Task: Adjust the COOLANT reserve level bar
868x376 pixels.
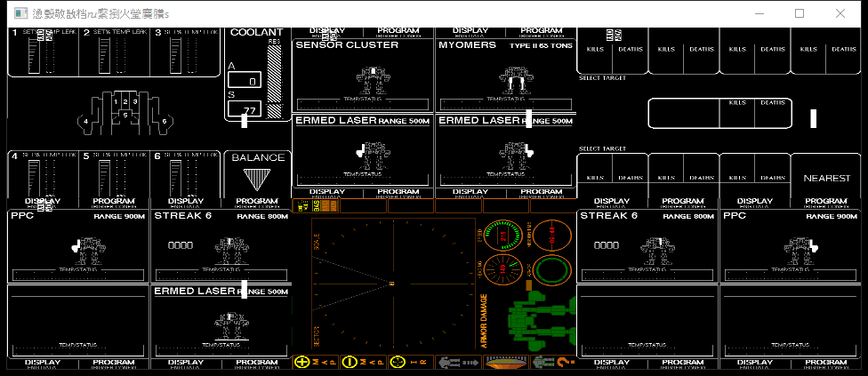Action: [x=274, y=81]
